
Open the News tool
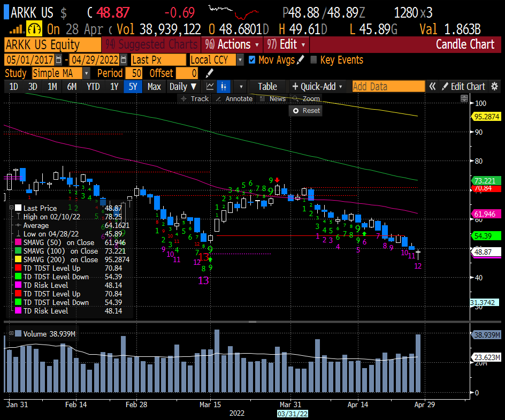273,99
